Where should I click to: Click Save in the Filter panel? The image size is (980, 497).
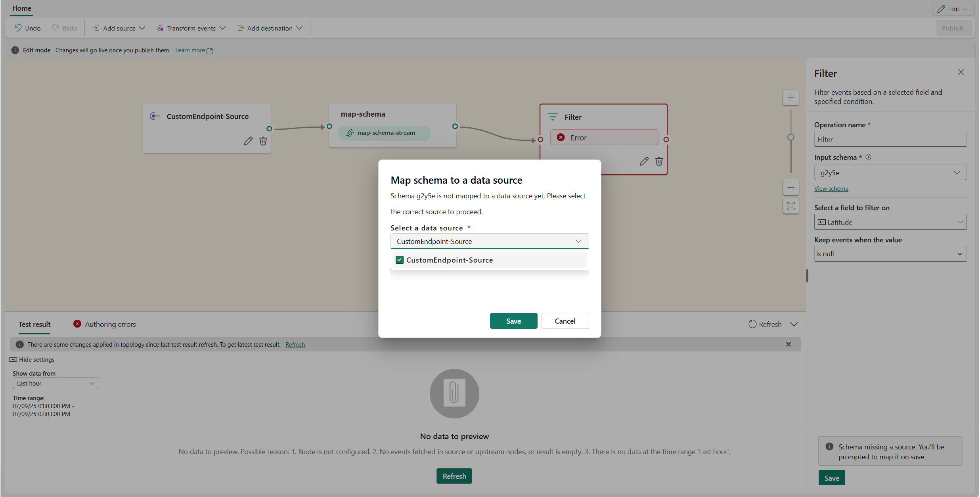[x=832, y=478]
